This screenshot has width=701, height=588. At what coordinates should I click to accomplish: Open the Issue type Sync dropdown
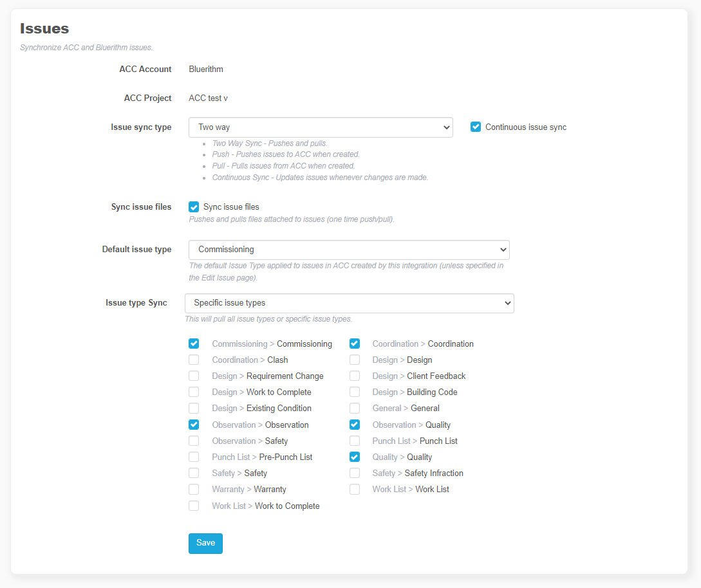(x=349, y=303)
